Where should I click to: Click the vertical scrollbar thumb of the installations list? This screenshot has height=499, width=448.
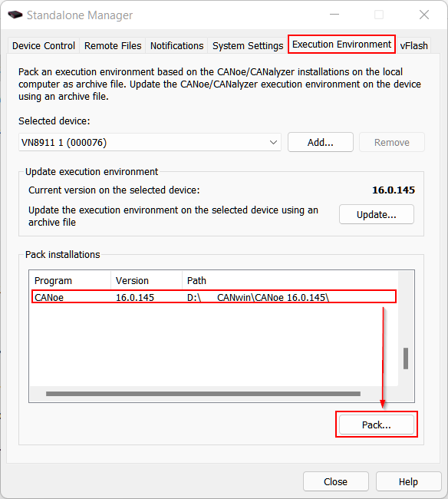[406, 359]
